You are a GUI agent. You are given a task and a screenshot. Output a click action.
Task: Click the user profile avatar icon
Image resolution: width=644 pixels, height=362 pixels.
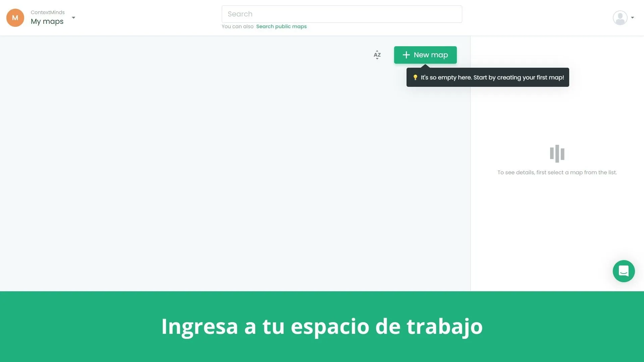[620, 18]
